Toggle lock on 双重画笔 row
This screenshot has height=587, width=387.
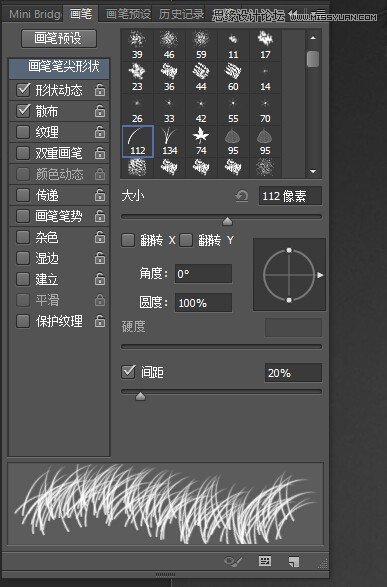[100, 153]
